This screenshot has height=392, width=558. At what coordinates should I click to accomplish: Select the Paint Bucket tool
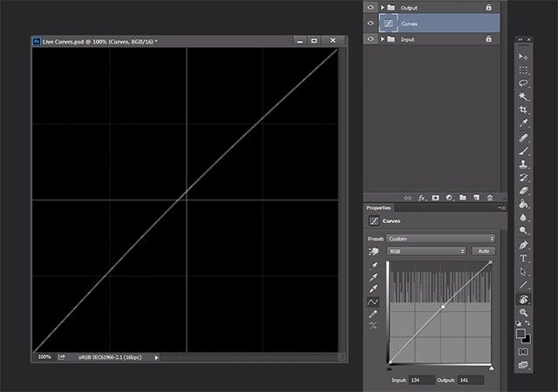[523, 204]
